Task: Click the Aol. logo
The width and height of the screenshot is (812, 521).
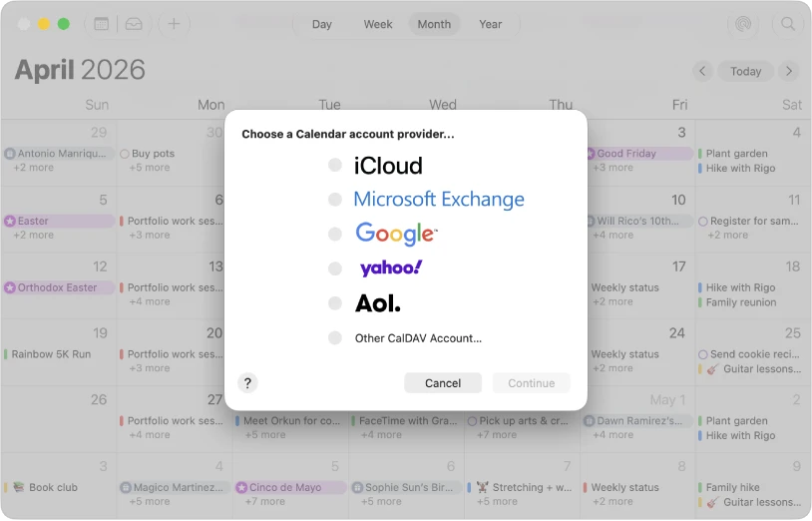Action: [x=377, y=303]
